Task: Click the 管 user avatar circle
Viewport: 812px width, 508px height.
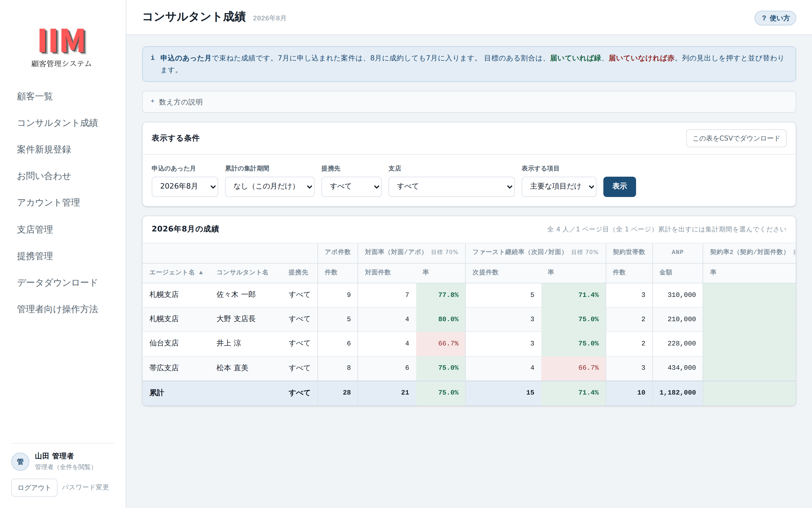Action: tap(20, 462)
